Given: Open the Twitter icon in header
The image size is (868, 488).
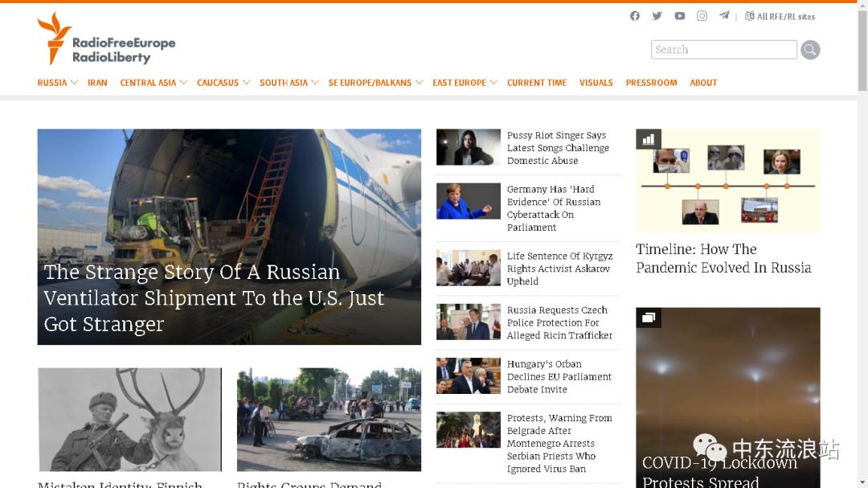Looking at the screenshot, I should 657,16.
